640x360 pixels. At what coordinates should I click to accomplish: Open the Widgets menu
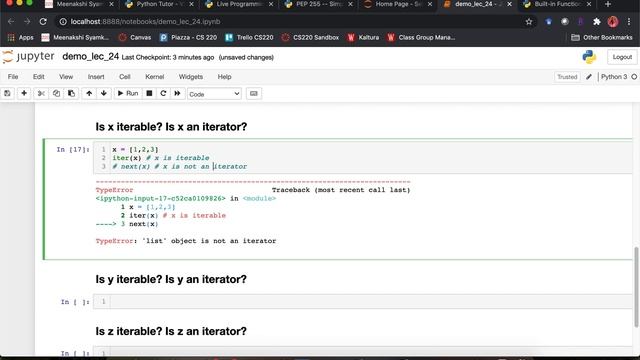[191, 77]
